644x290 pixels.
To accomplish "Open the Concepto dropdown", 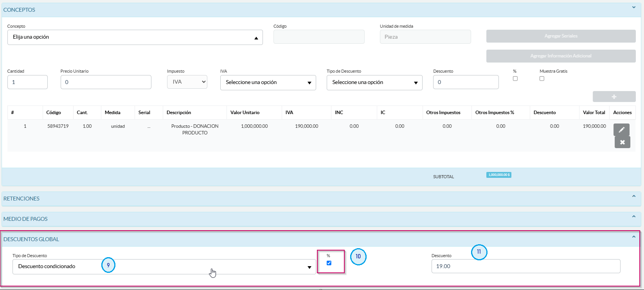I will [135, 37].
